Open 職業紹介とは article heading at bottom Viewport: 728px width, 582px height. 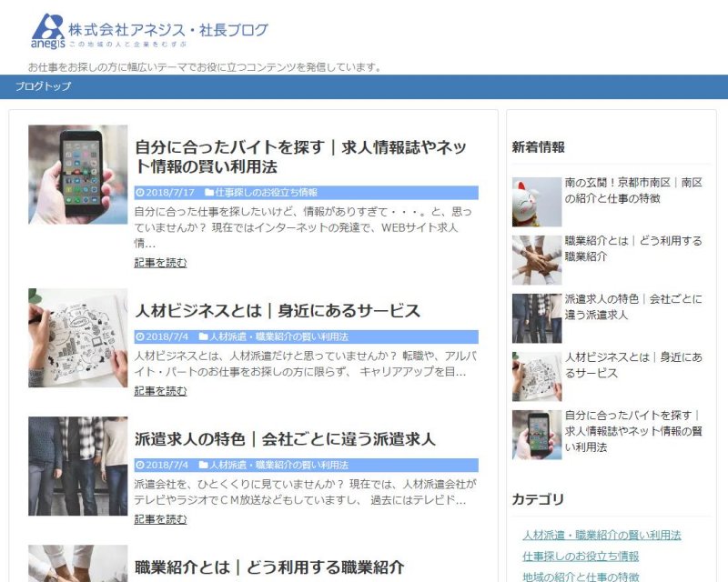268,567
